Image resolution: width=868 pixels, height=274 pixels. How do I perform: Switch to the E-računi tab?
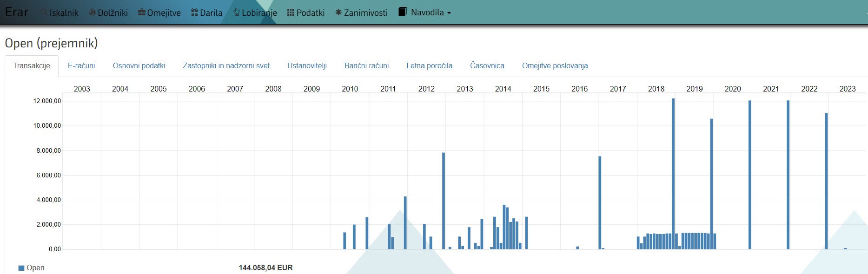click(81, 65)
